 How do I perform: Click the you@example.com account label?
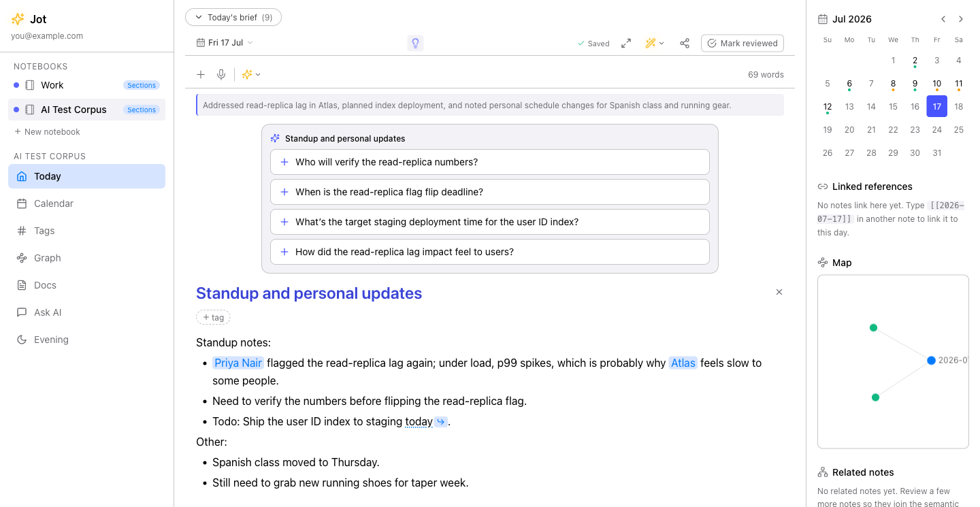tap(47, 36)
